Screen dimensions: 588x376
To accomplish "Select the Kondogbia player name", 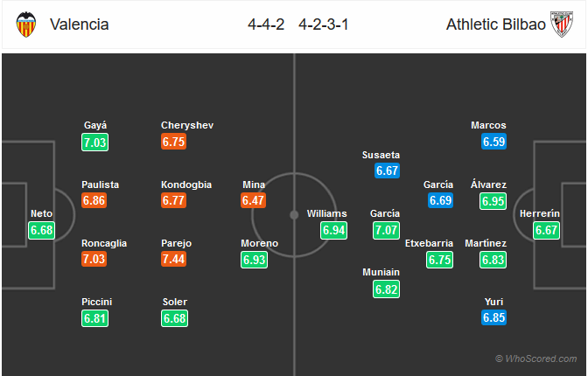I will click(186, 185).
